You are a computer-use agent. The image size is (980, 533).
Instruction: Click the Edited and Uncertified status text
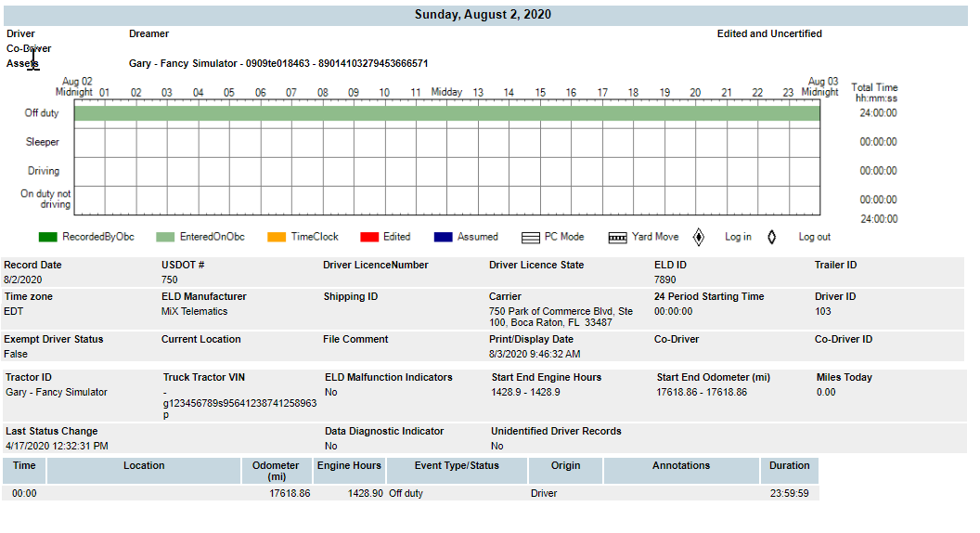(x=769, y=33)
